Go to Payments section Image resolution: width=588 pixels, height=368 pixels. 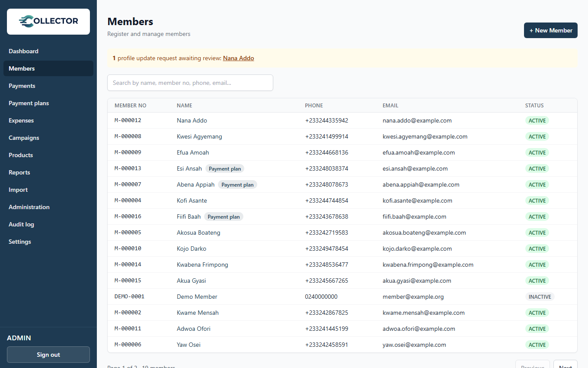48,86
